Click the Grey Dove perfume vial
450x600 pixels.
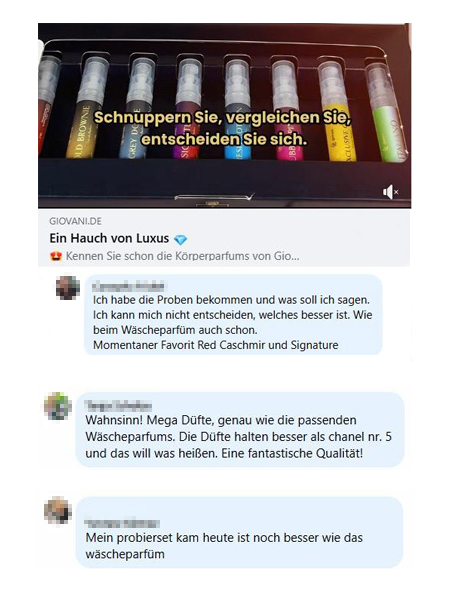click(138, 108)
